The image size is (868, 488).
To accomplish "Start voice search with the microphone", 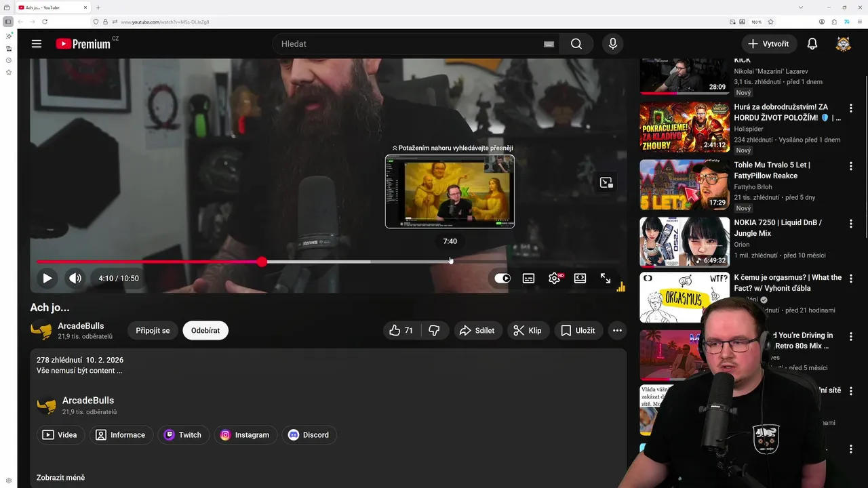I will click(x=613, y=44).
